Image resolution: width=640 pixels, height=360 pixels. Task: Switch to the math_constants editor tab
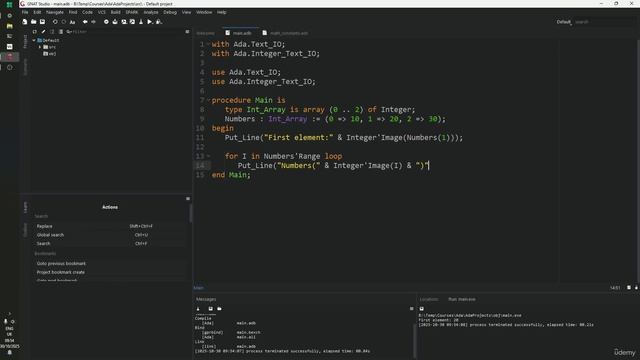point(285,33)
